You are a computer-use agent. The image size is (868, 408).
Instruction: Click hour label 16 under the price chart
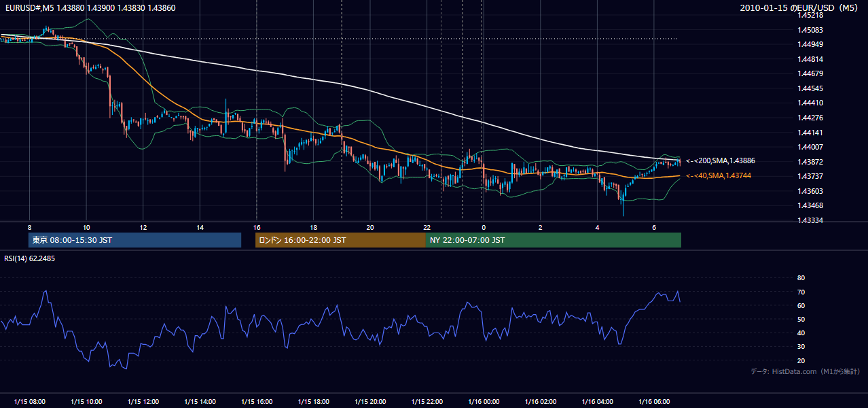[257, 227]
